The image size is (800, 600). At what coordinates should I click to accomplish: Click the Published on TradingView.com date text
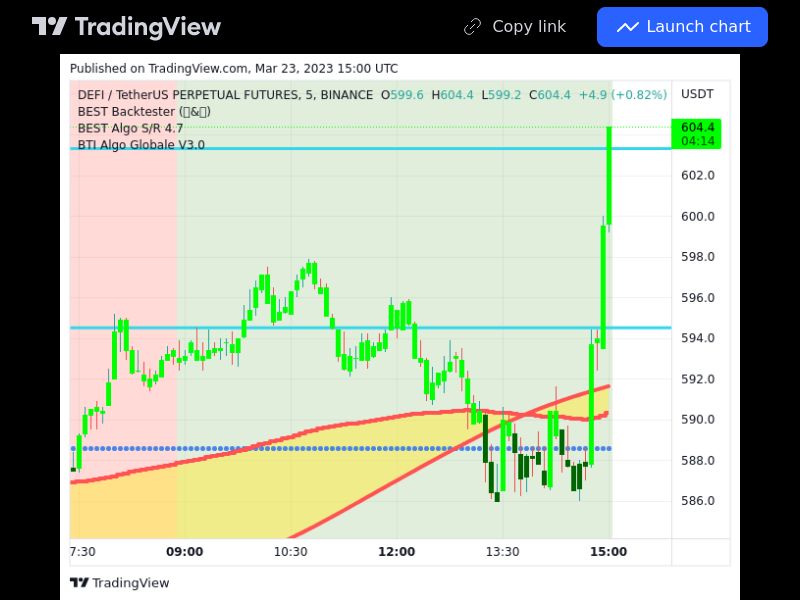point(234,68)
